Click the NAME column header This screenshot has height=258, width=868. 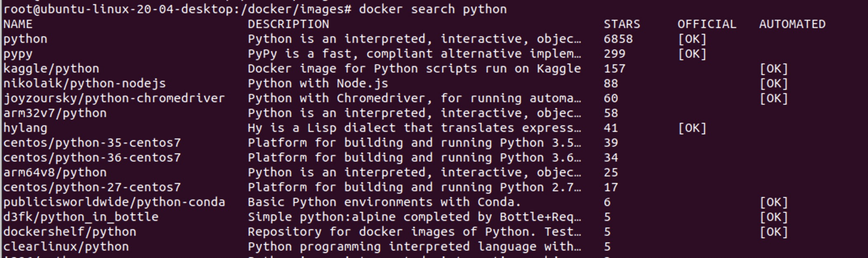18,24
